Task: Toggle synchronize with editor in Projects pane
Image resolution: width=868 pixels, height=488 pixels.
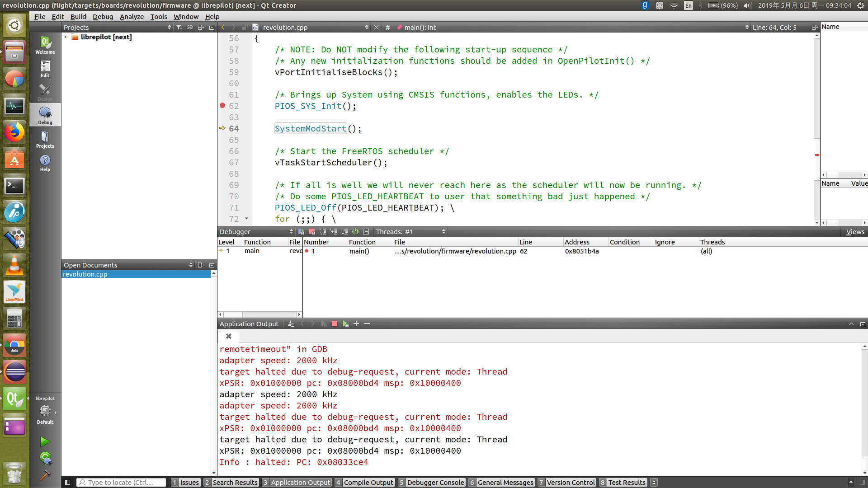Action: click(x=190, y=27)
